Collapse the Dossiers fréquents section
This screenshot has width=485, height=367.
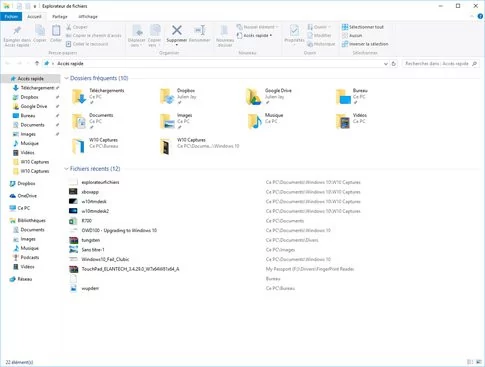[x=66, y=78]
